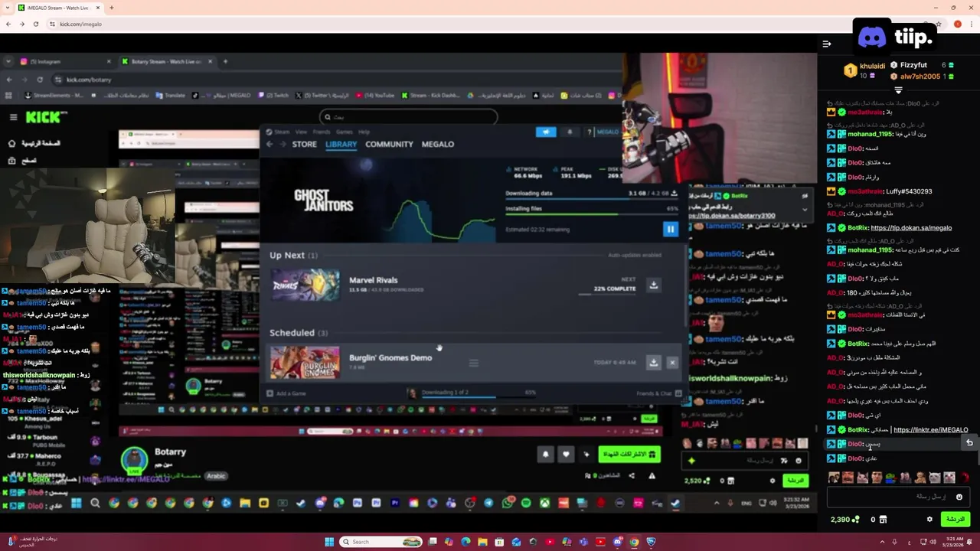The height and width of the screenshot is (551, 980).
Task: Open Steam notifications bell
Action: tap(570, 132)
